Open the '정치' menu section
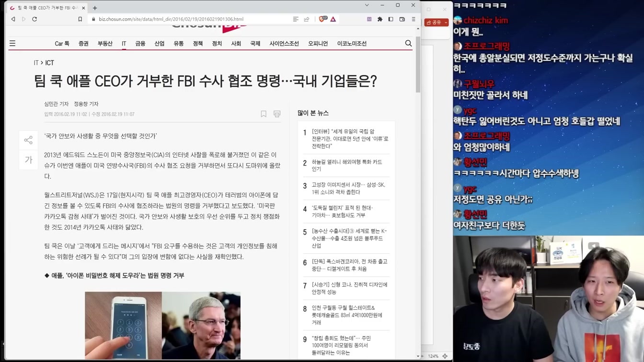 click(x=217, y=44)
